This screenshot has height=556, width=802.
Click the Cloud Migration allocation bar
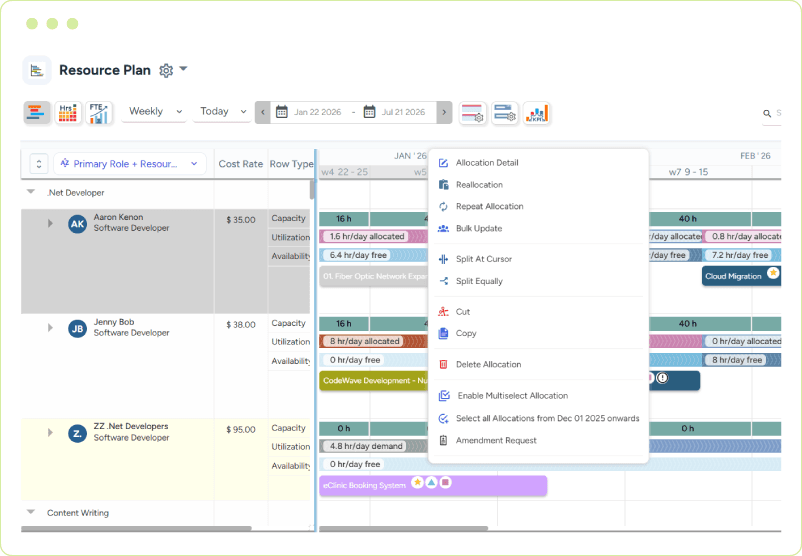pyautogui.click(x=741, y=276)
